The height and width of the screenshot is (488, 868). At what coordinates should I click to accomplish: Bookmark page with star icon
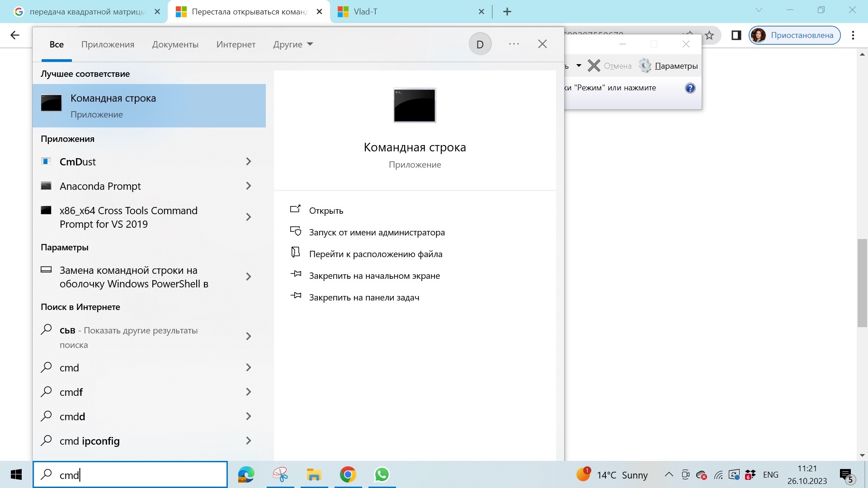pos(709,35)
